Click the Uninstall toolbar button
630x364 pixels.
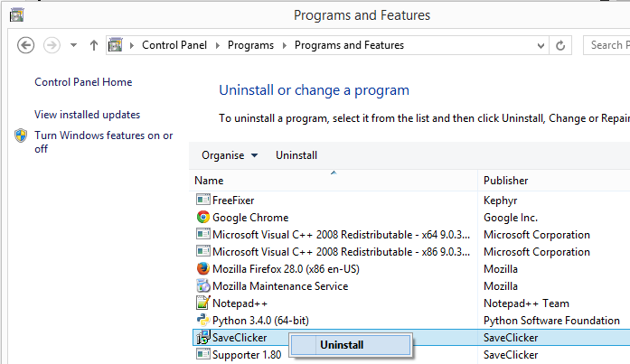click(x=296, y=155)
